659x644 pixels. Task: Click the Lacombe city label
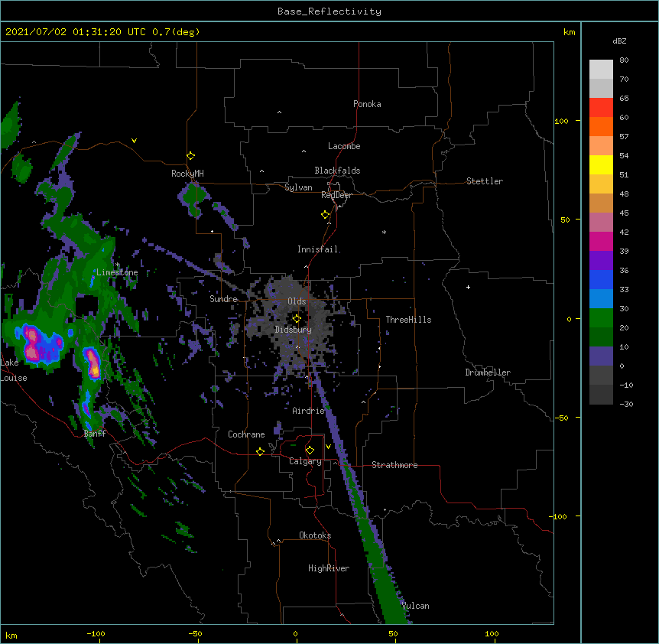(344, 146)
